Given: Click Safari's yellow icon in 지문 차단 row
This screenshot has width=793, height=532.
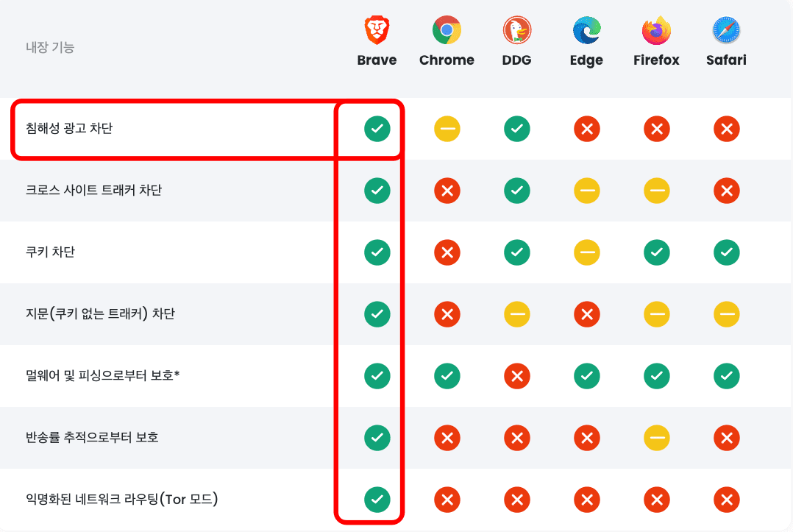Looking at the screenshot, I should (726, 314).
